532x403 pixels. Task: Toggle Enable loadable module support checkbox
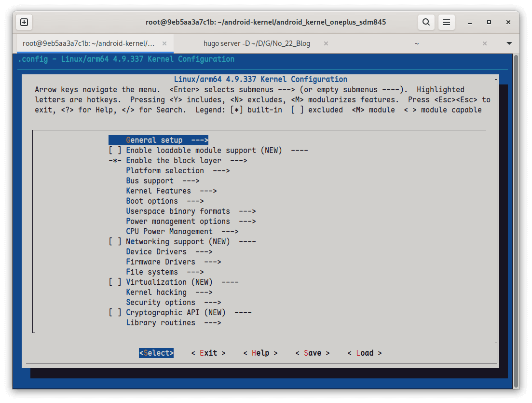point(115,151)
